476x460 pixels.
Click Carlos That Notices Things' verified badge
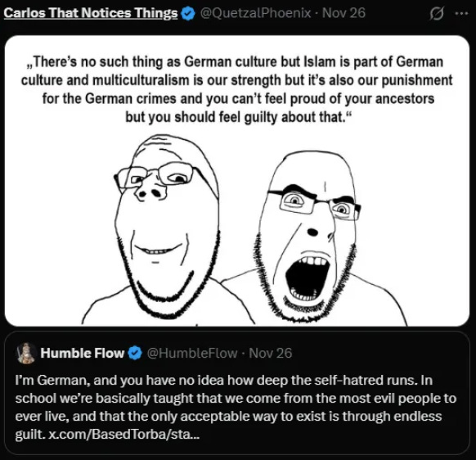click(188, 14)
